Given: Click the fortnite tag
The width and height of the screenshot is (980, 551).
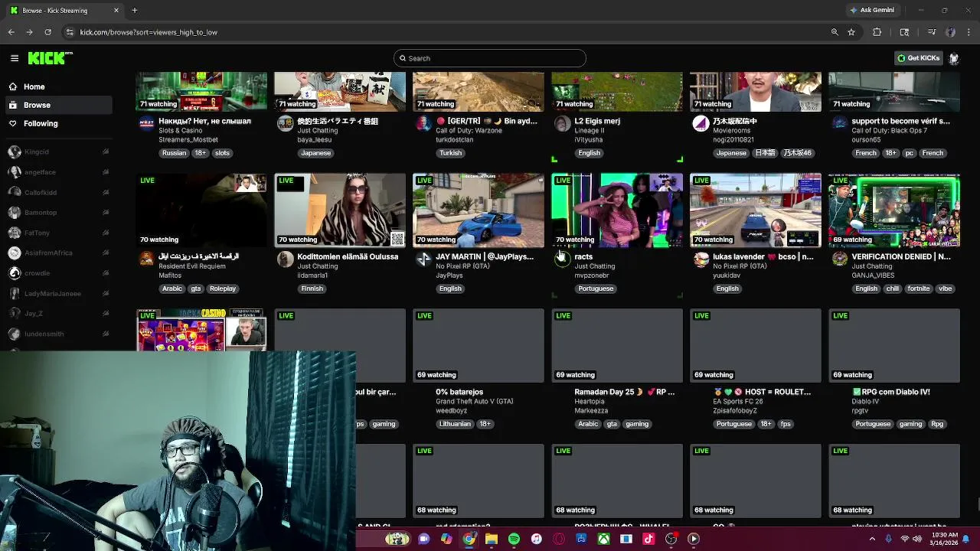Looking at the screenshot, I should click(918, 289).
